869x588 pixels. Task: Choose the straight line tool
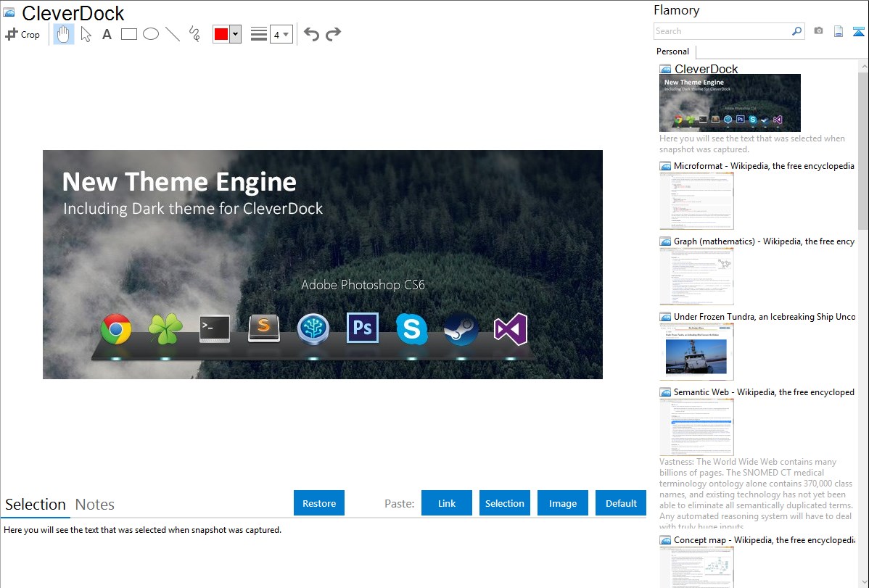[173, 34]
